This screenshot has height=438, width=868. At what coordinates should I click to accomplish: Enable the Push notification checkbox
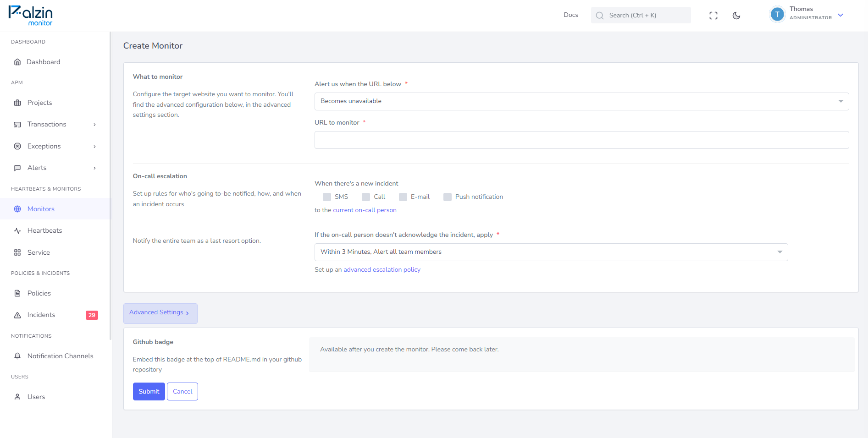[448, 197]
